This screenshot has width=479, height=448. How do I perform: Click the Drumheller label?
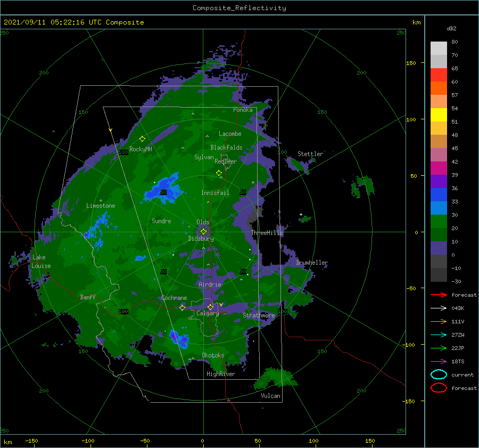point(312,263)
